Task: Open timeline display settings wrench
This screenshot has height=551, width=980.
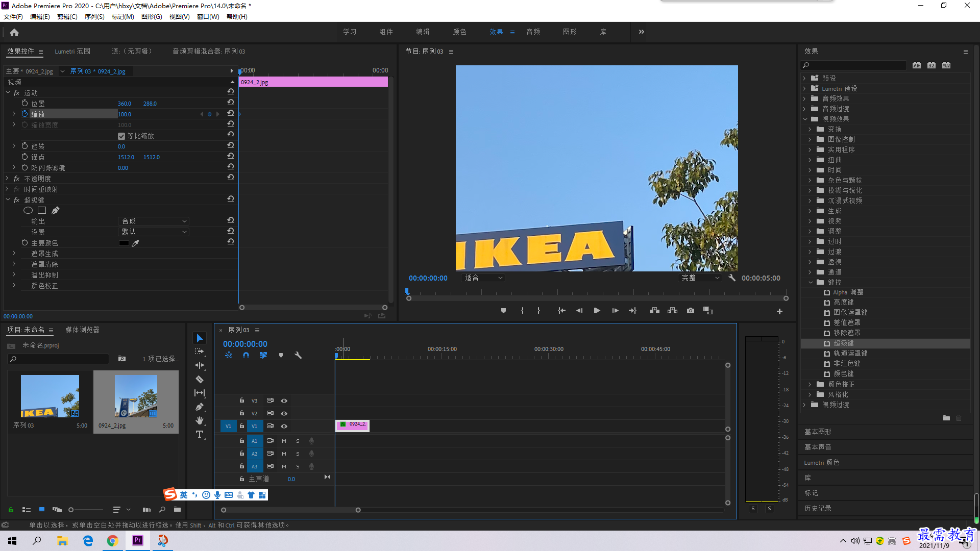Action: point(298,355)
